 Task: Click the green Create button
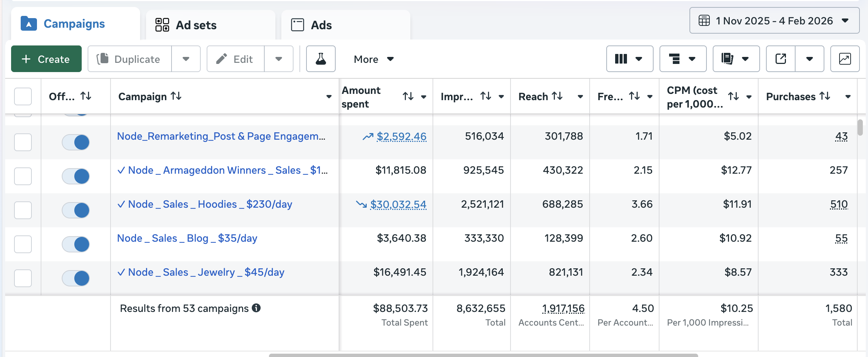46,59
